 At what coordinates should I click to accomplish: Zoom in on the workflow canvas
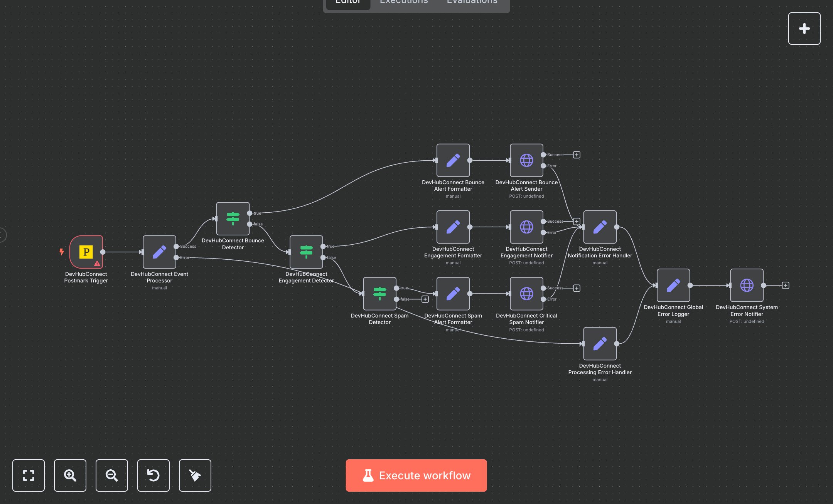point(70,475)
